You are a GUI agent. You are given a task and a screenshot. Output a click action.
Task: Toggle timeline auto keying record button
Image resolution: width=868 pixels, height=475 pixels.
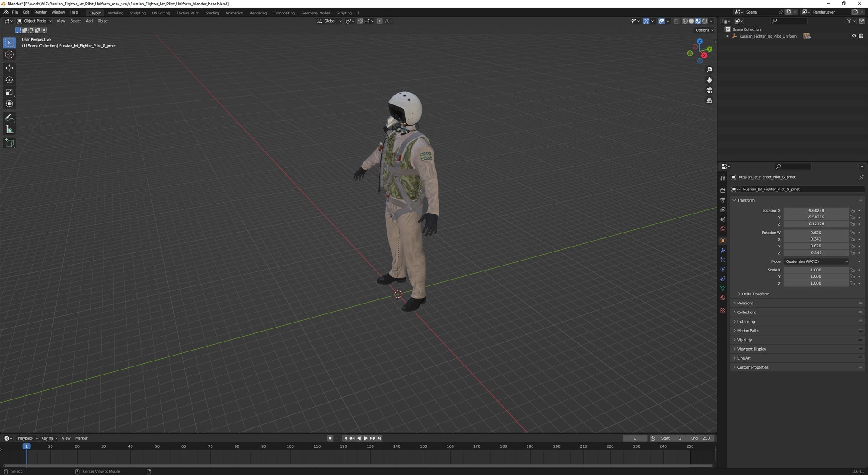click(x=330, y=438)
